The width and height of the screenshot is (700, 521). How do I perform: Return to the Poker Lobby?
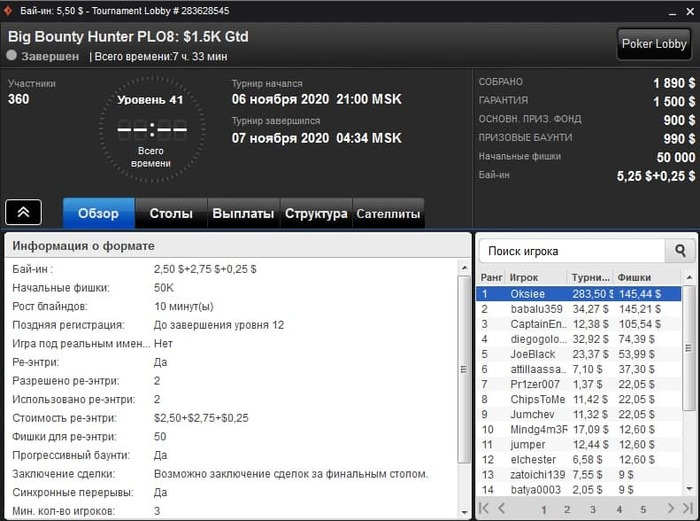coord(654,44)
